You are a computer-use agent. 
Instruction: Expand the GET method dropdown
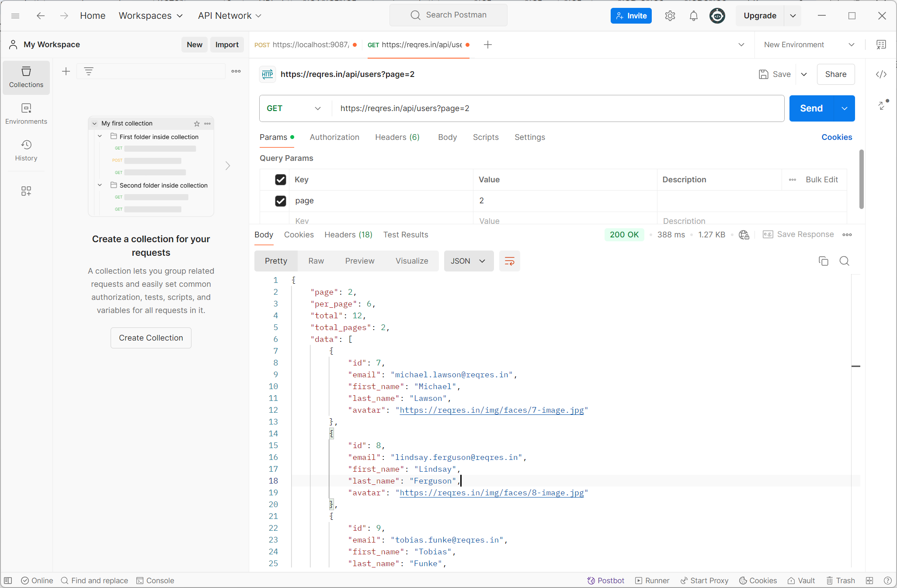[294, 108]
